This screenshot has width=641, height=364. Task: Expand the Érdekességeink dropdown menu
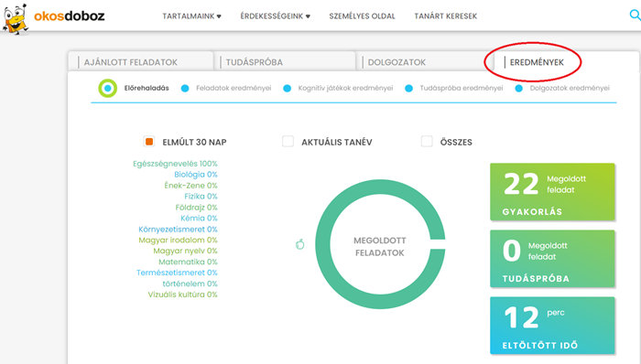click(x=275, y=16)
